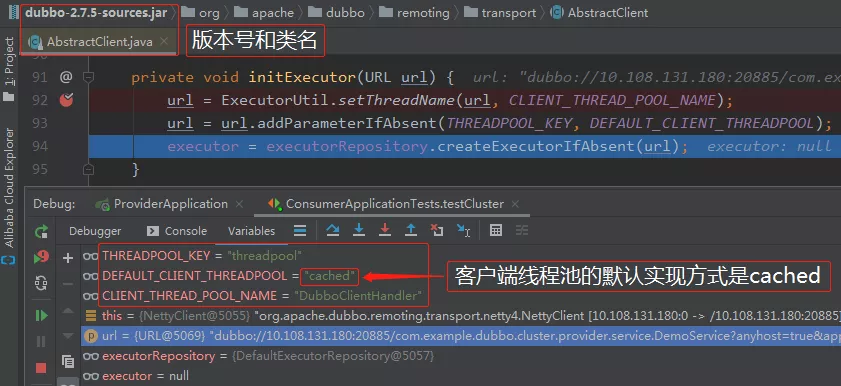841x386 pixels.
Task: Click the Rerun failed tests icon
Action: pyautogui.click(x=41, y=257)
